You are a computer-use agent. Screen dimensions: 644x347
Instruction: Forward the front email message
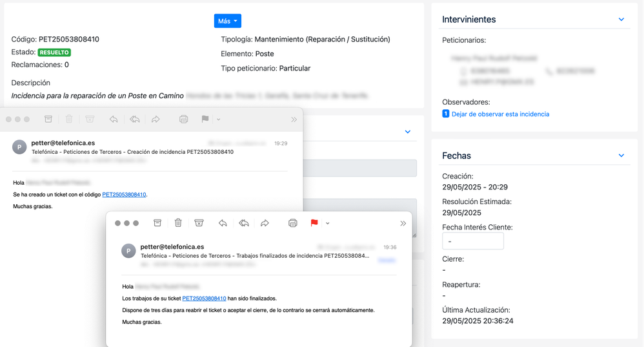[265, 223]
